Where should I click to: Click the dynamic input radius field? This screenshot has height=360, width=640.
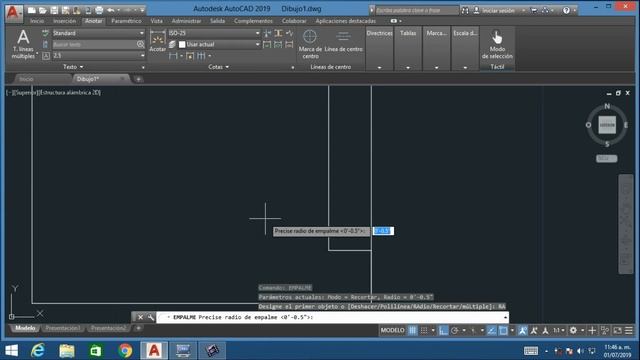click(x=383, y=231)
